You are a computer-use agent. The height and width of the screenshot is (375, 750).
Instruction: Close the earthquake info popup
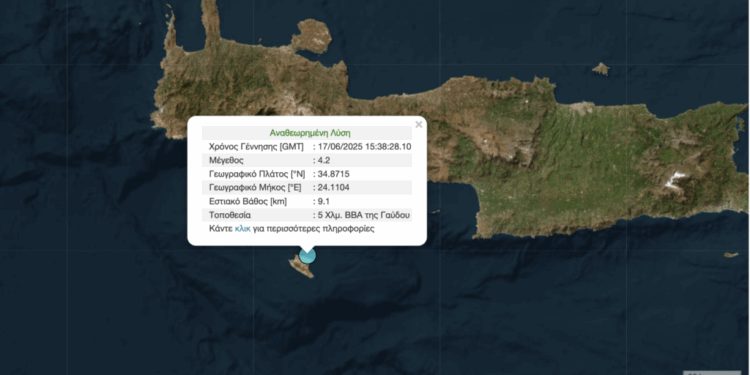[419, 124]
